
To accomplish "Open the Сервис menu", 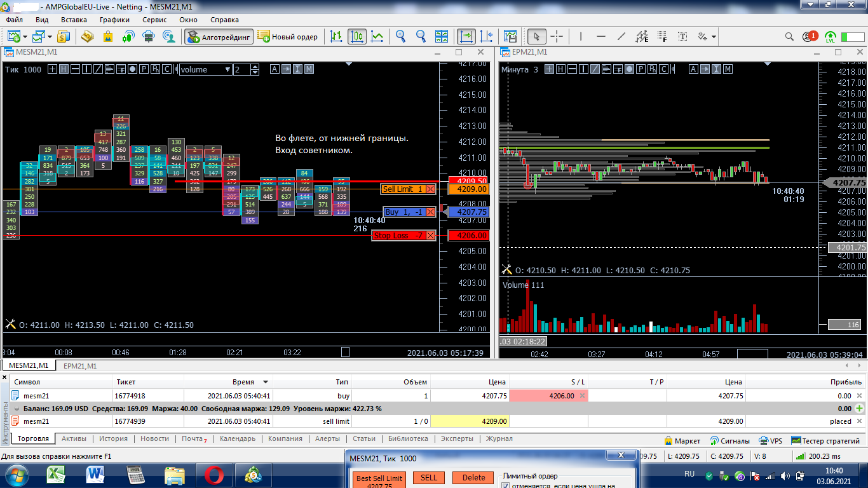I will 154,20.
